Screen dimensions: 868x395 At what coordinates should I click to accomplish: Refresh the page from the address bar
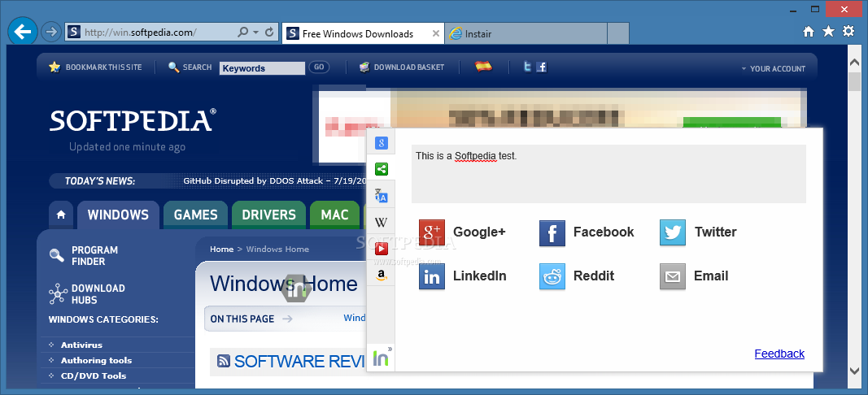(x=269, y=32)
